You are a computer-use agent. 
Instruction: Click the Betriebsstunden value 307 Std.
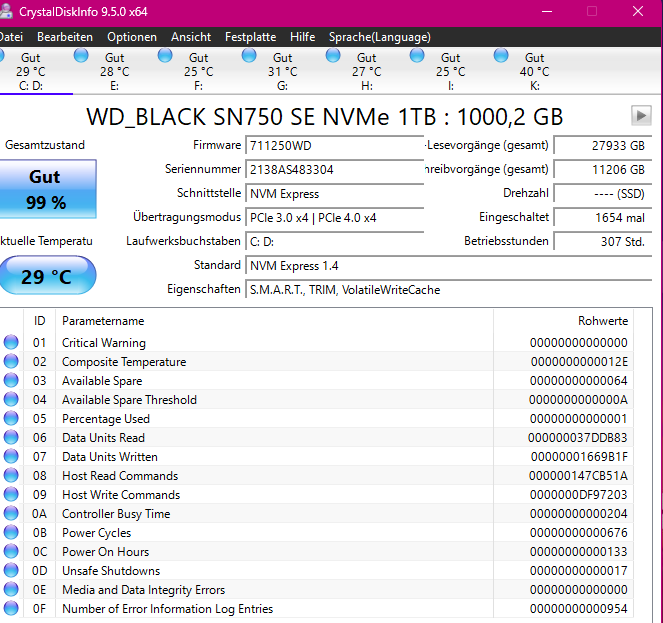coord(603,242)
